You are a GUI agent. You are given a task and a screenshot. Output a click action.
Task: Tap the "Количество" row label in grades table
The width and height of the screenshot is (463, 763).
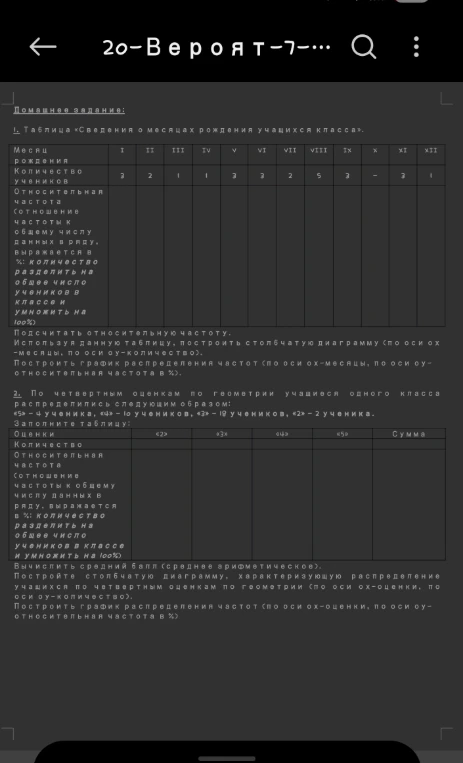(x=70, y=444)
